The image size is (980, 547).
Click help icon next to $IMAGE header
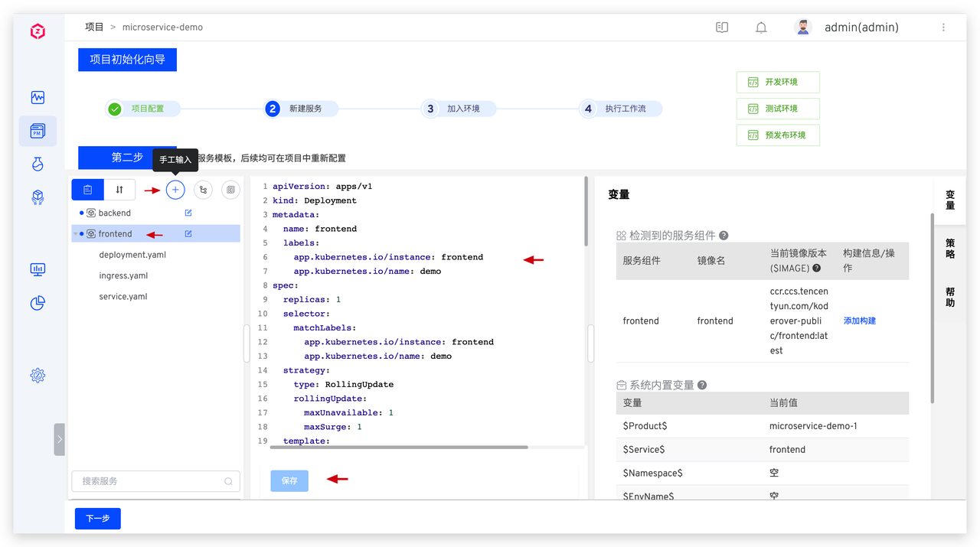pos(816,268)
